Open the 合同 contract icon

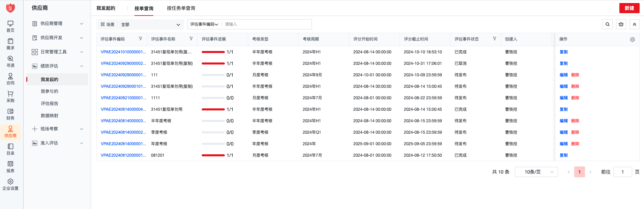pos(10,79)
